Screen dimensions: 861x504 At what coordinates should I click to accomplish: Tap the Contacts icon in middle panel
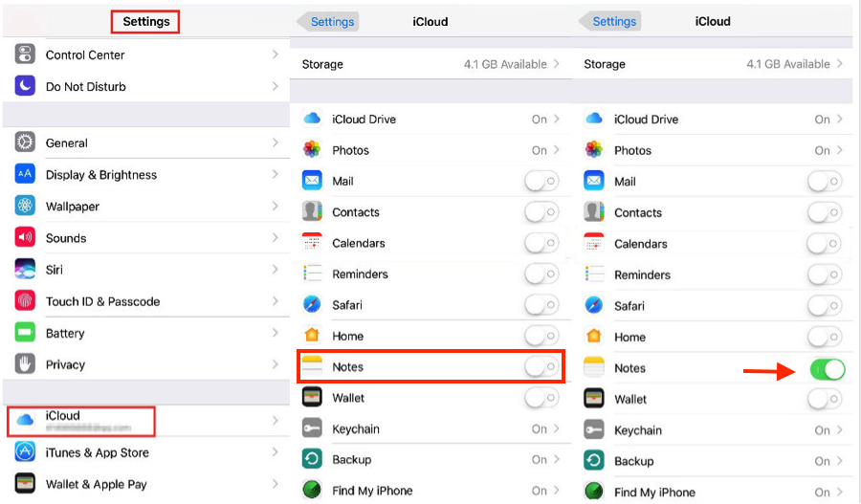coord(312,211)
